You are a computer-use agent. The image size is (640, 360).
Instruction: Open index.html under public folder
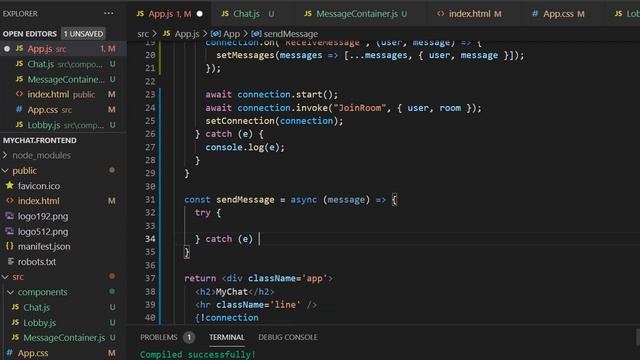63,201
